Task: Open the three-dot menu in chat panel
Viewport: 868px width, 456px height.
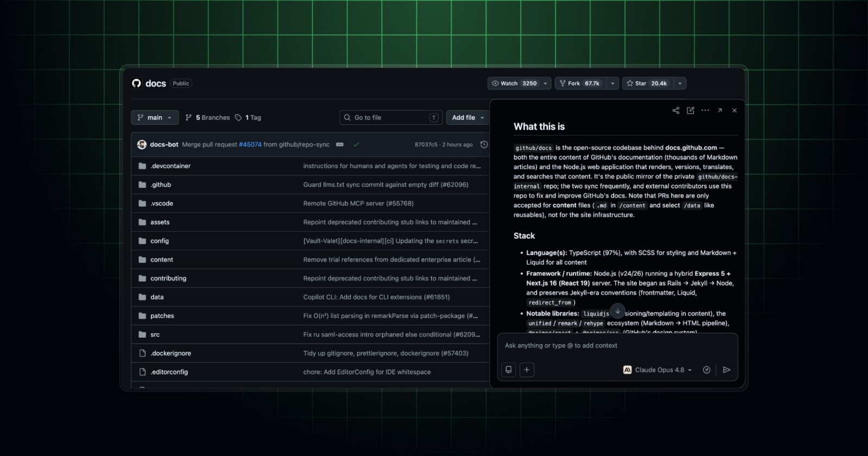Action: point(705,110)
